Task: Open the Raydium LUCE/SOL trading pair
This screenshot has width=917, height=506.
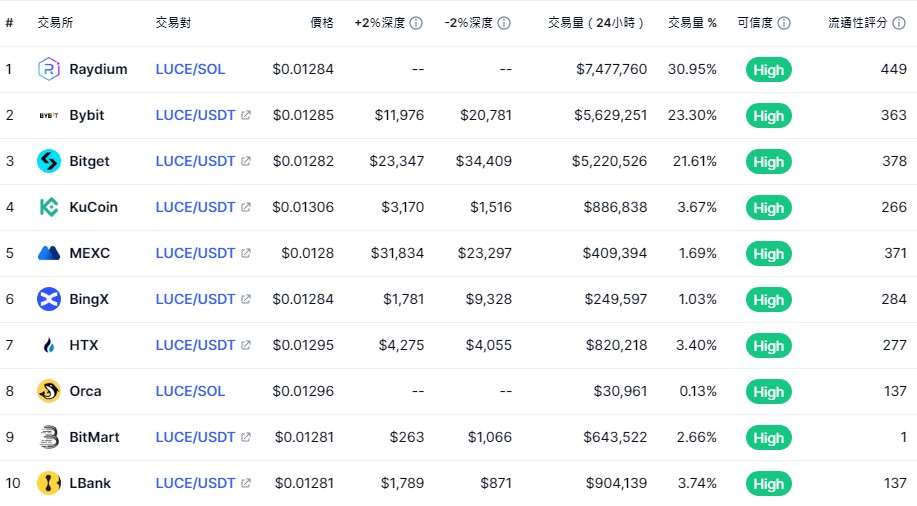Action: (x=190, y=69)
